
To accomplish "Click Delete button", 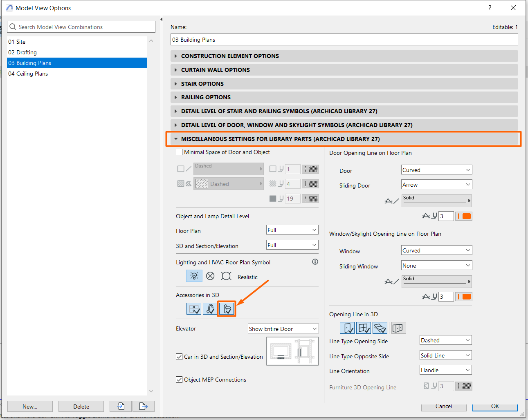I will click(81, 406).
